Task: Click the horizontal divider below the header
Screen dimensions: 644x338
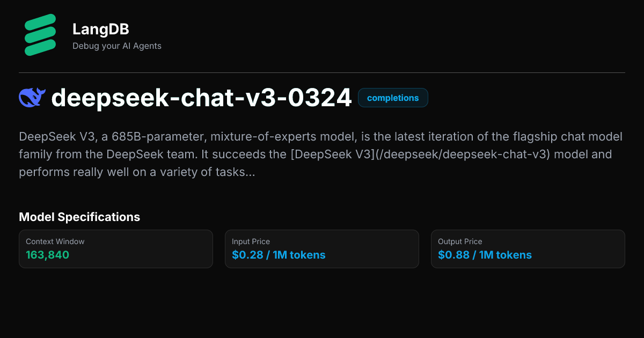Action: click(x=322, y=72)
